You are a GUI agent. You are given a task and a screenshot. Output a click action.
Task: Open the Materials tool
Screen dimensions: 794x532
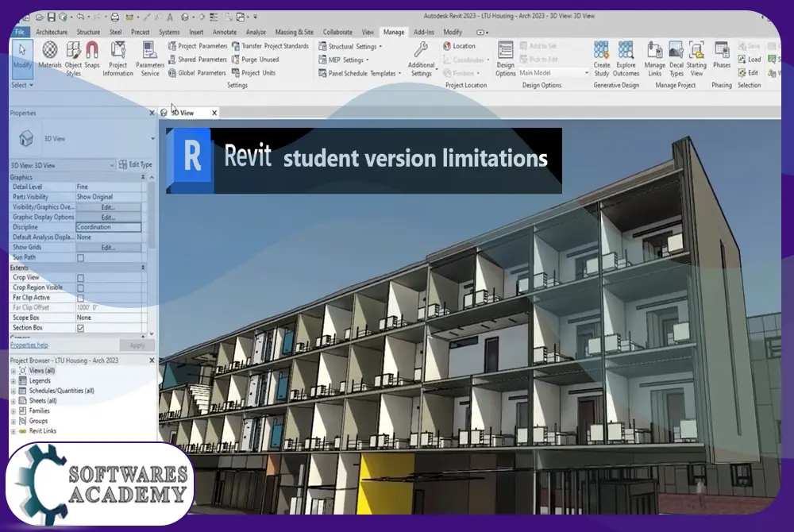pyautogui.click(x=49, y=56)
